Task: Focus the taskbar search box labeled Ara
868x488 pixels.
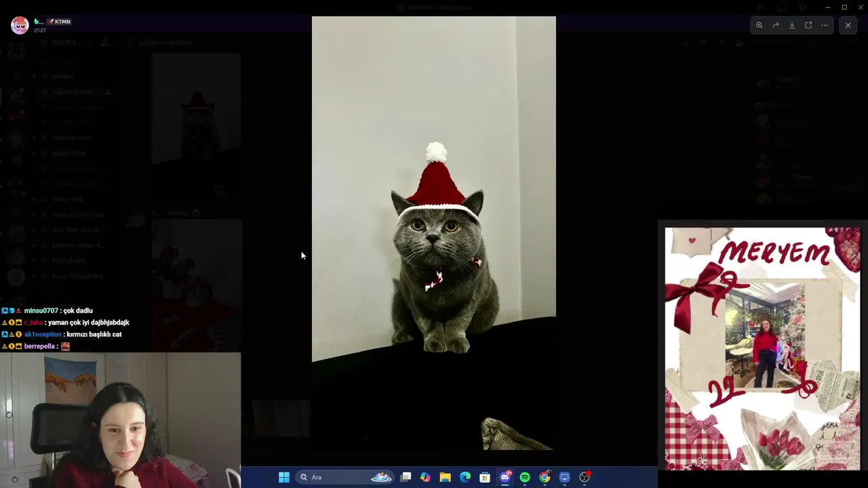Action: coord(346,477)
